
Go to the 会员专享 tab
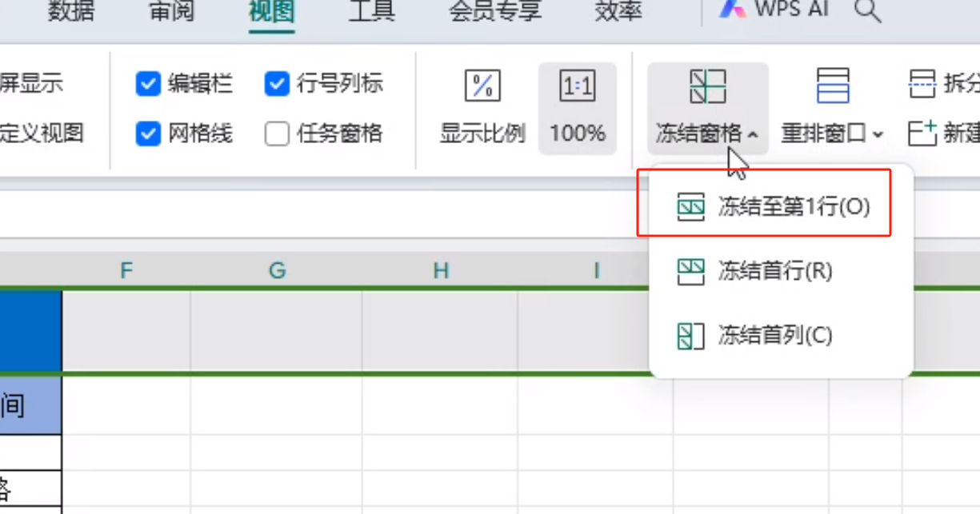495,11
